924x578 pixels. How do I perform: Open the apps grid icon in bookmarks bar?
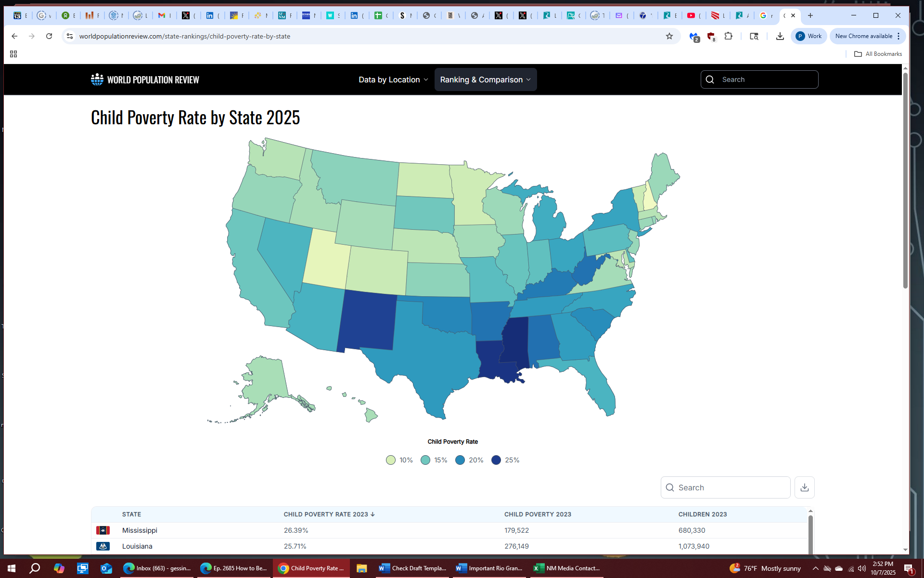click(13, 54)
